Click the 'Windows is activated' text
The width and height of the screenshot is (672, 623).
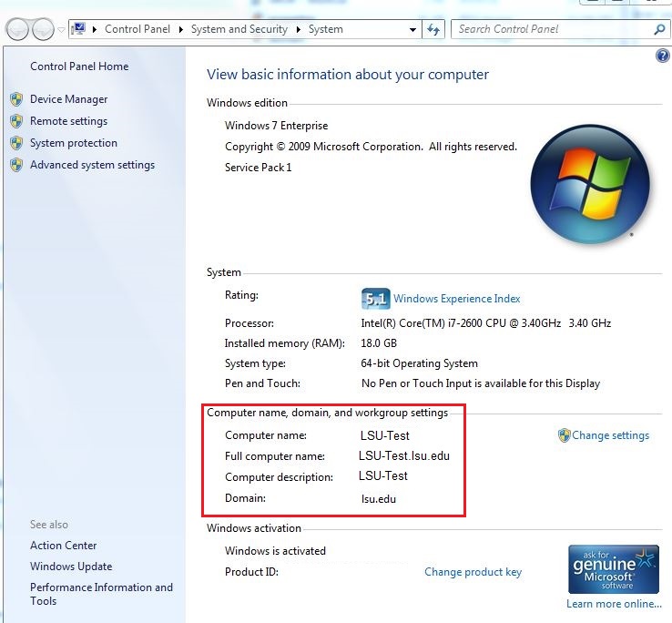pos(275,551)
